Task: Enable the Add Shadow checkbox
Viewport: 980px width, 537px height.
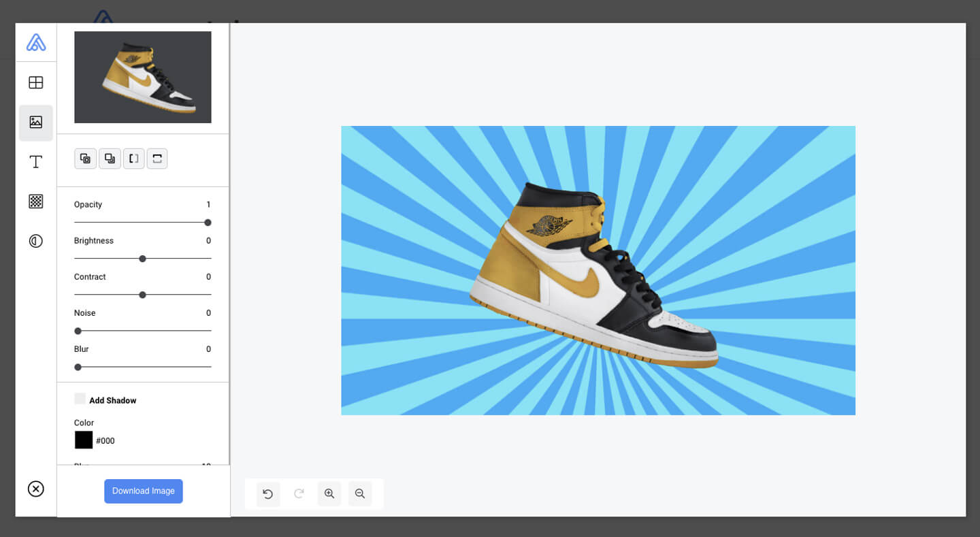Action: [80, 399]
